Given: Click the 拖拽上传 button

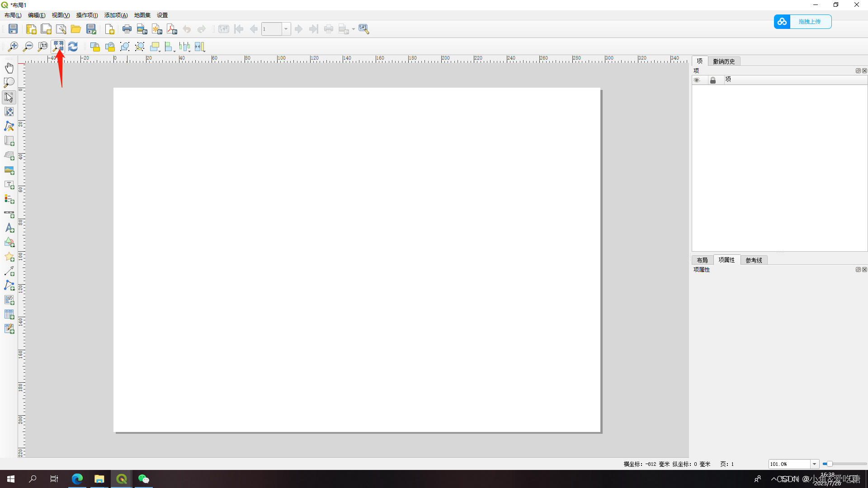Looking at the screenshot, I should click(x=802, y=22).
